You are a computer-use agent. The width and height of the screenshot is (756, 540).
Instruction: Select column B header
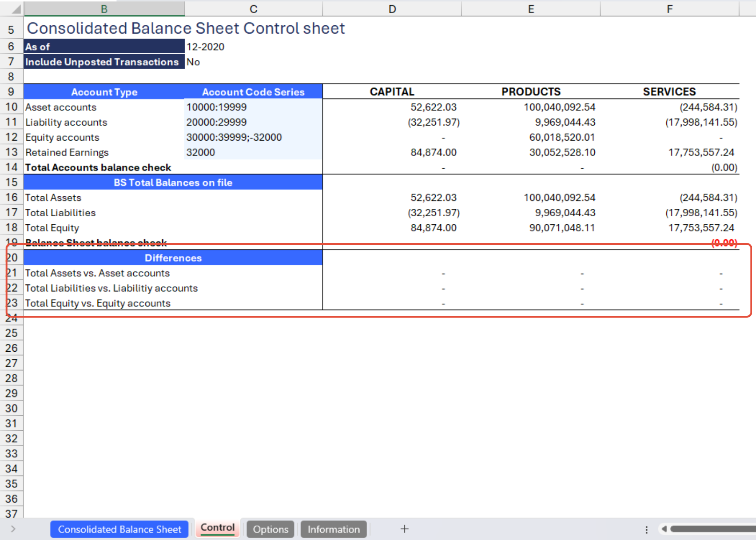(x=104, y=9)
